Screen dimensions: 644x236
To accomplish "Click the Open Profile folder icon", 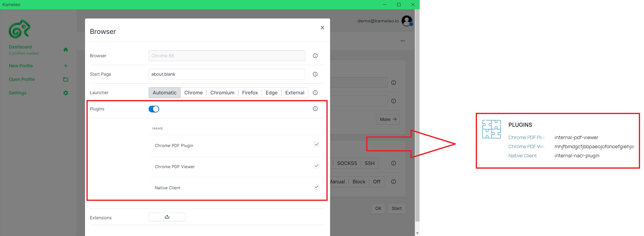I will [66, 79].
